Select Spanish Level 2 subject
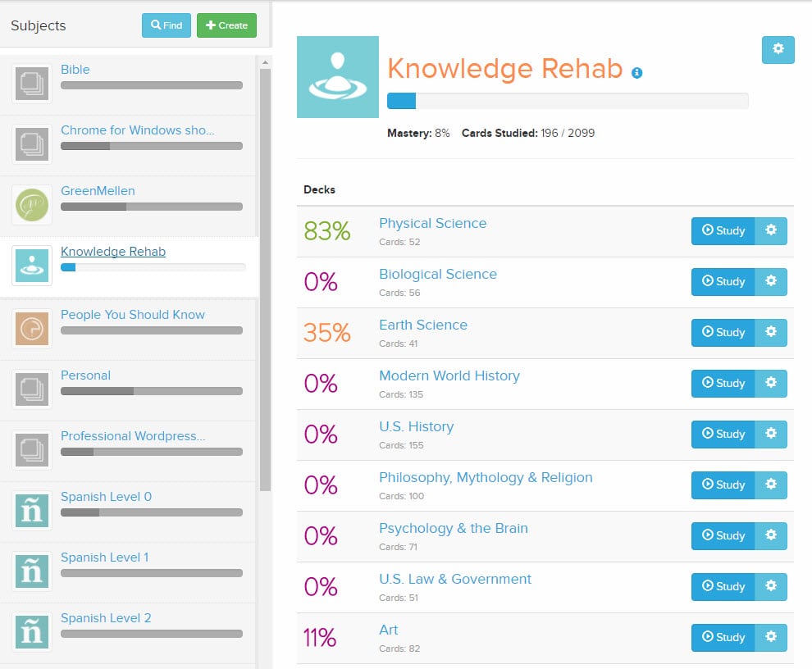 pyautogui.click(x=106, y=617)
